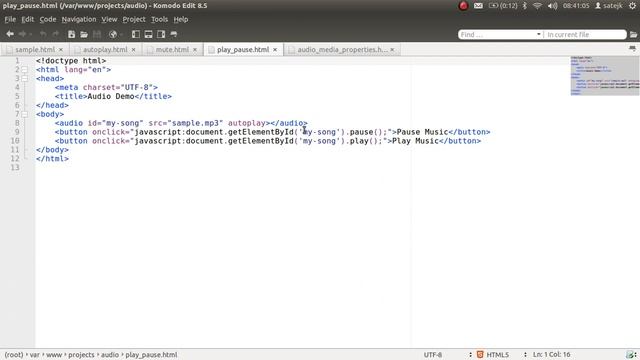Switch to the audio_media_properties tab
Viewport: 640px width, 360px height.
[x=342, y=49]
